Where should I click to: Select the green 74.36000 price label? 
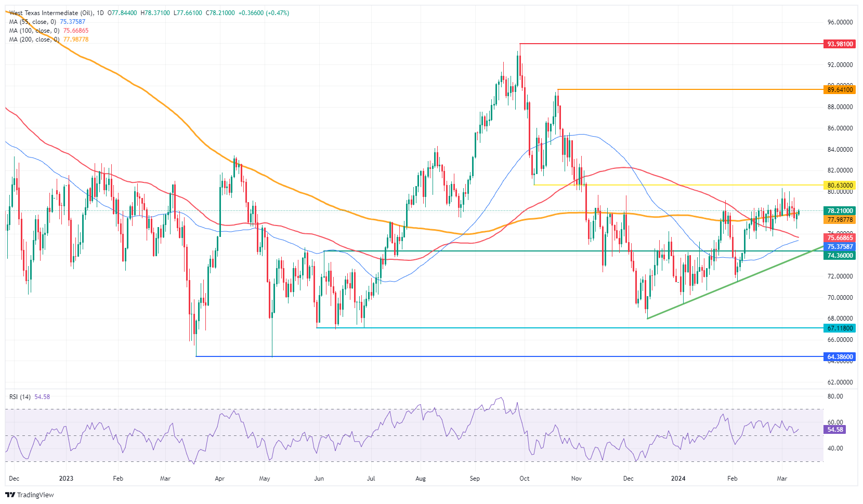[840, 256]
